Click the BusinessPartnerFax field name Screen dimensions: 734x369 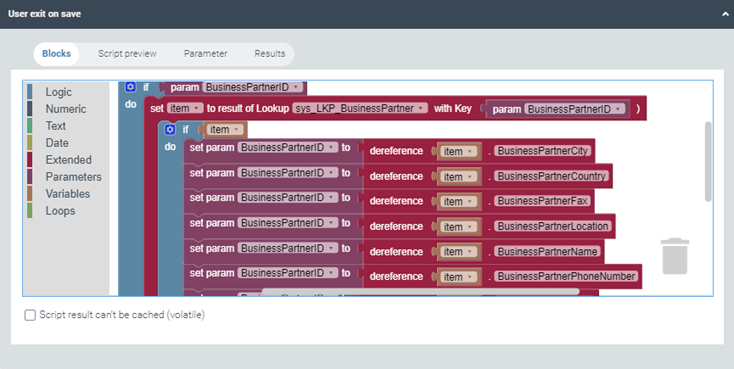pos(542,201)
